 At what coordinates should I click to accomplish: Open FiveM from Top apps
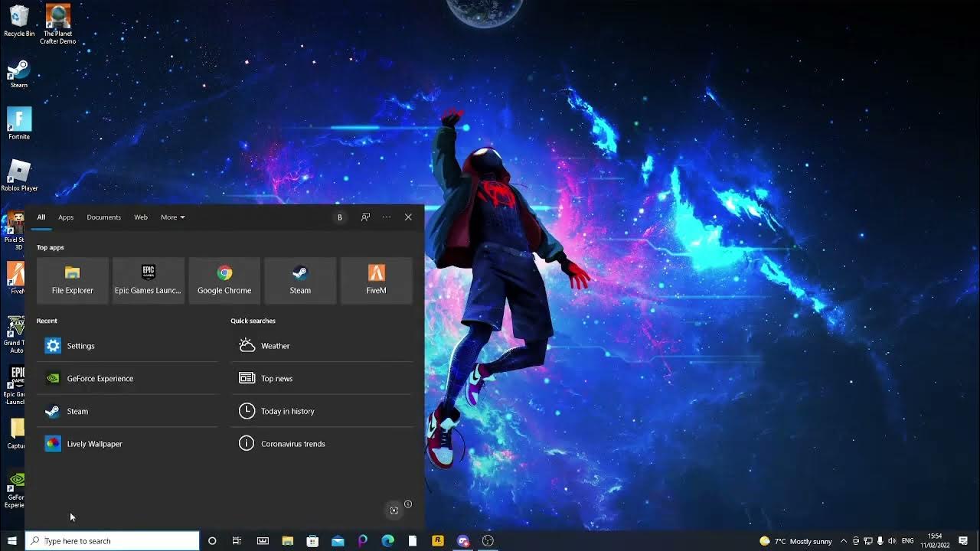tap(376, 280)
